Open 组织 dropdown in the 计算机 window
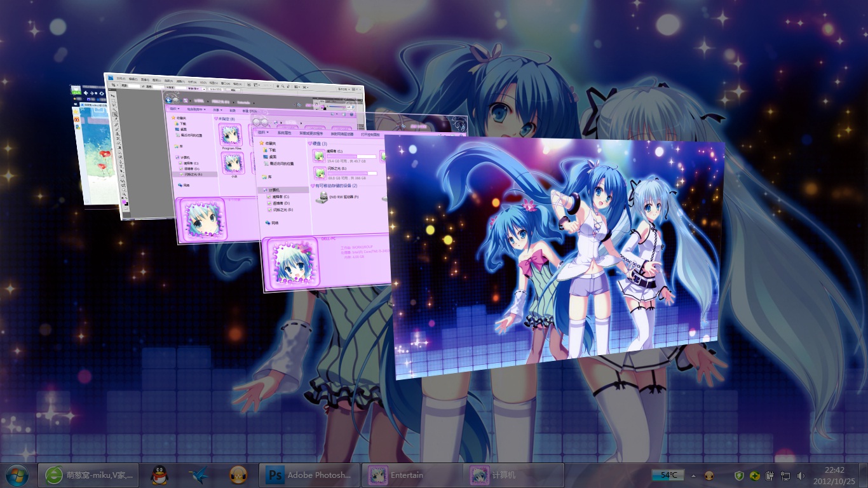Screen dimensions: 868x488 click(x=263, y=132)
